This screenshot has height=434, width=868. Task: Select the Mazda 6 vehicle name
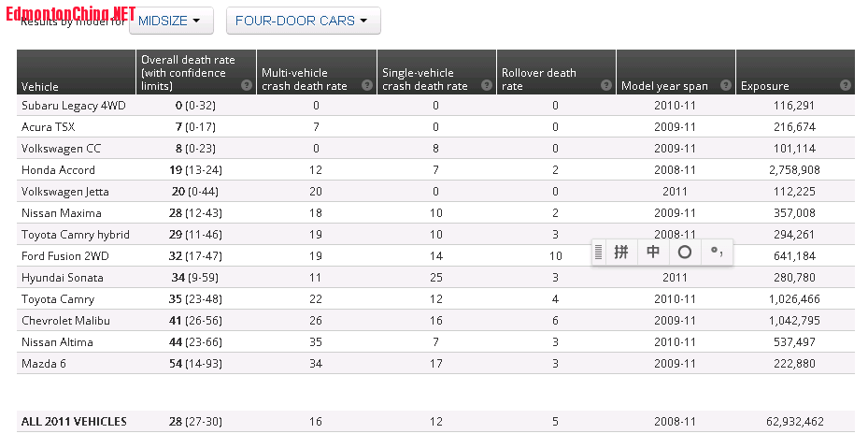pyautogui.click(x=45, y=363)
